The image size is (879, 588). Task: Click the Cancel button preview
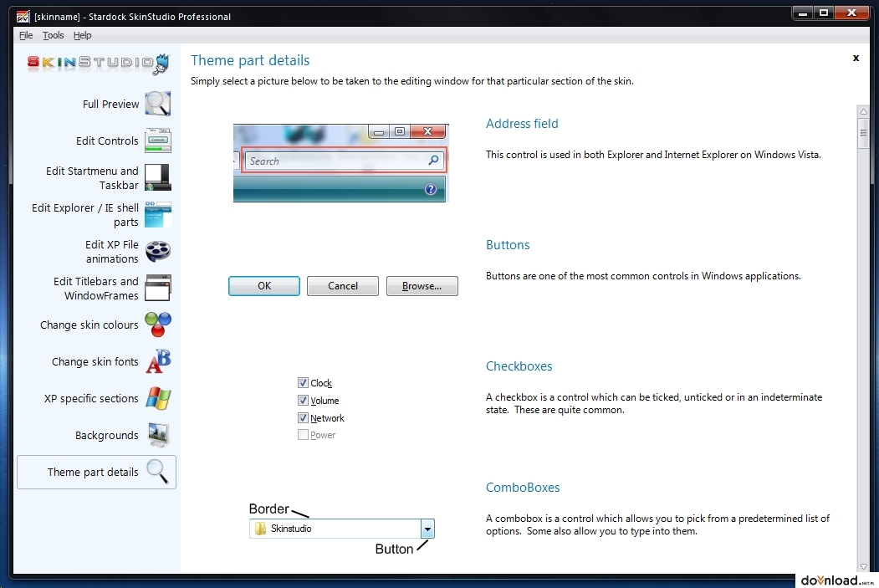pyautogui.click(x=343, y=286)
